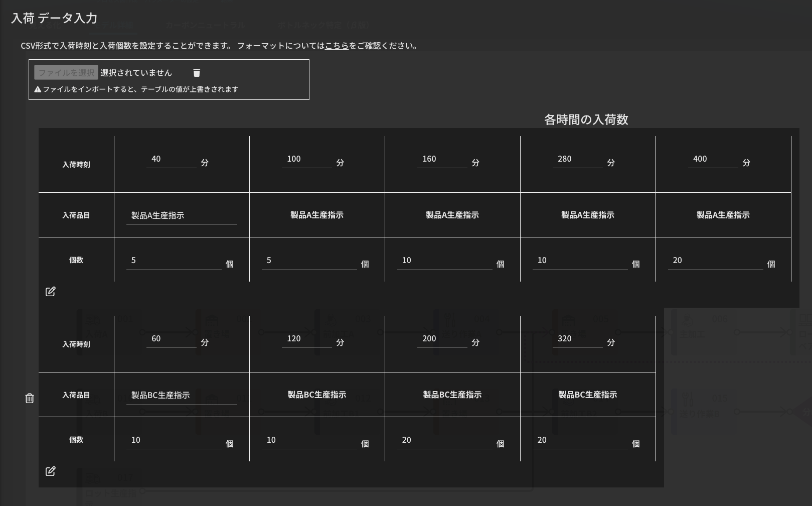This screenshot has width=812, height=506.
Task: Click edit icon under 製品A生産指示 table
Action: pyautogui.click(x=50, y=292)
